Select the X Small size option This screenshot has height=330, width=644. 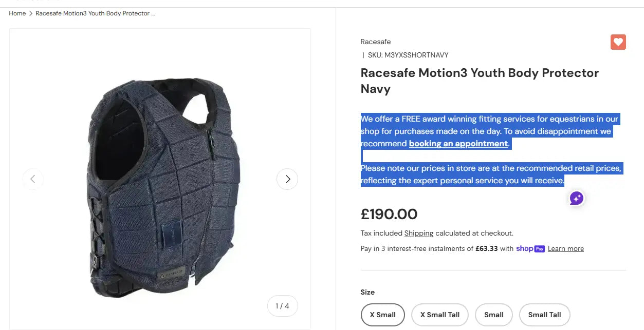tap(382, 315)
